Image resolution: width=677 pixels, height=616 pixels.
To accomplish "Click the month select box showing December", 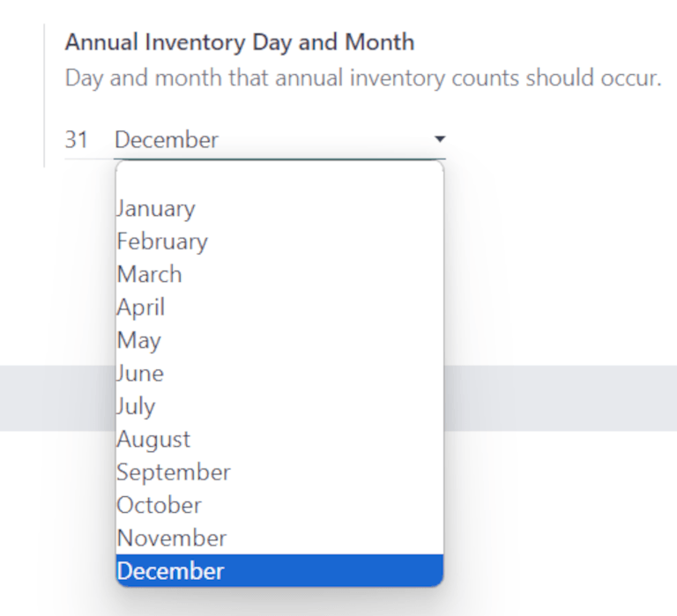I will click(x=264, y=140).
